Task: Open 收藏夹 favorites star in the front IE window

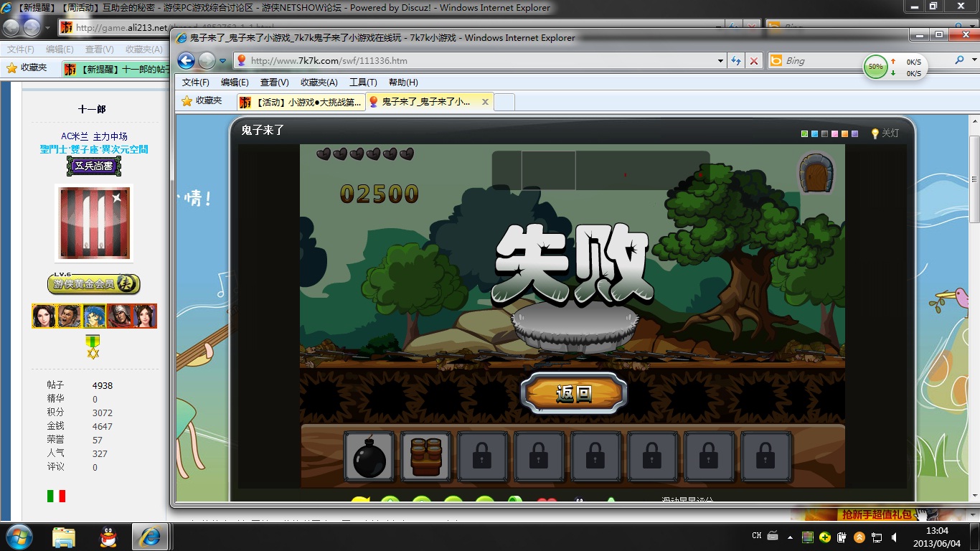Action: point(202,101)
